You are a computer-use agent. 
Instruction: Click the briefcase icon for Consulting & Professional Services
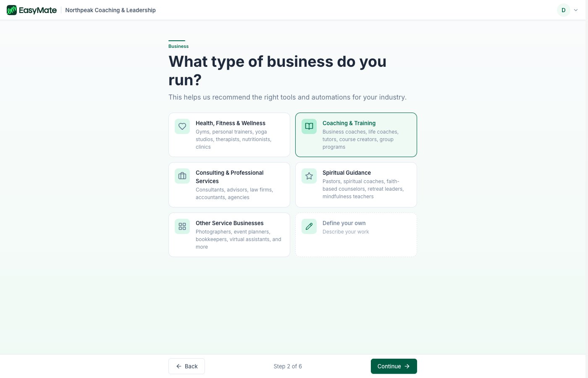[x=182, y=176]
